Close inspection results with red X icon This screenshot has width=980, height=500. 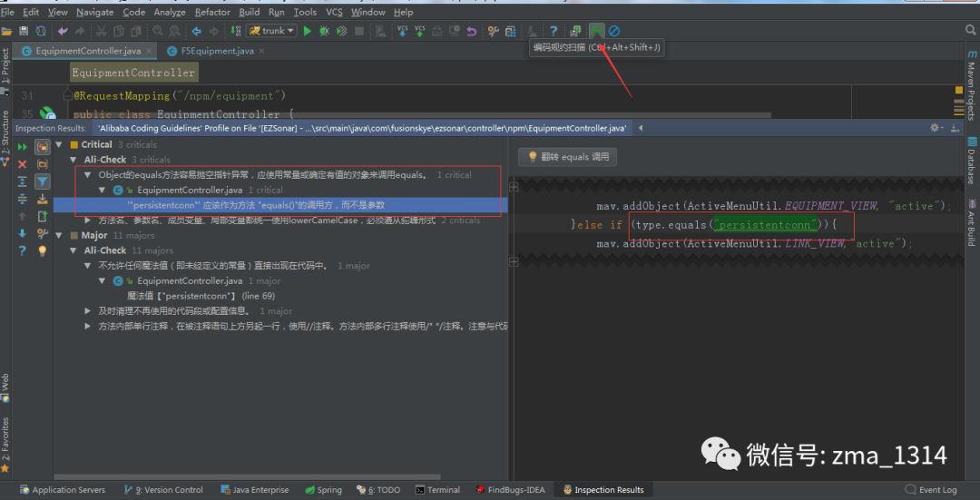[x=23, y=164]
